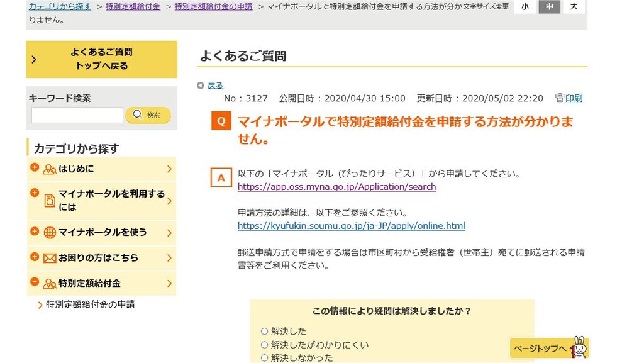This screenshot has height=363, width=644.
Task: Open 特別定額給付金 category
Action: point(101,283)
